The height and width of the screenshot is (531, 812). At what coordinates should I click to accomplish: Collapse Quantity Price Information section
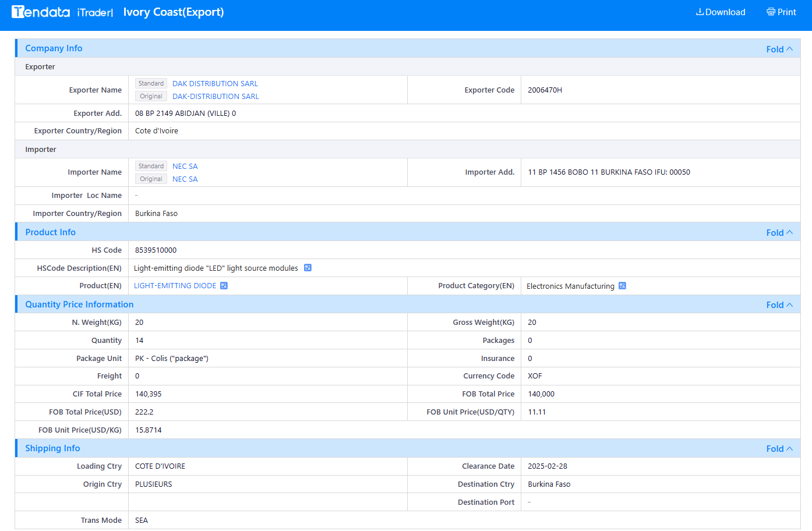click(779, 305)
